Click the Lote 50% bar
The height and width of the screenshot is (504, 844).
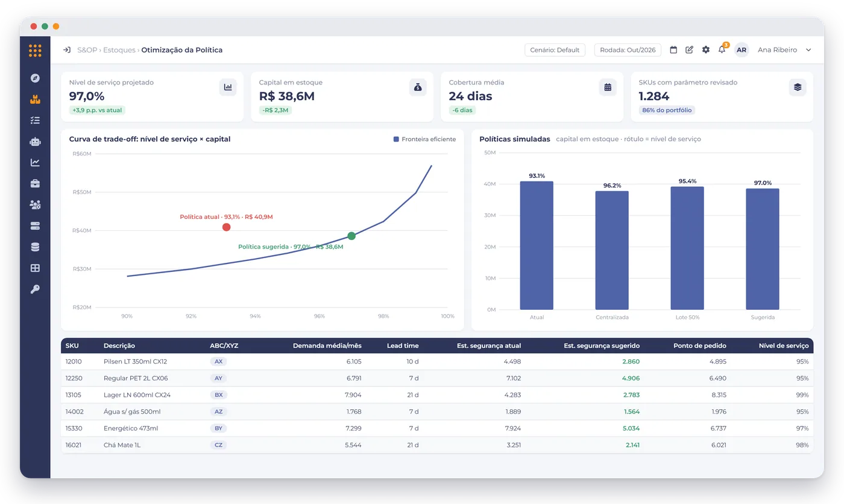pos(687,248)
